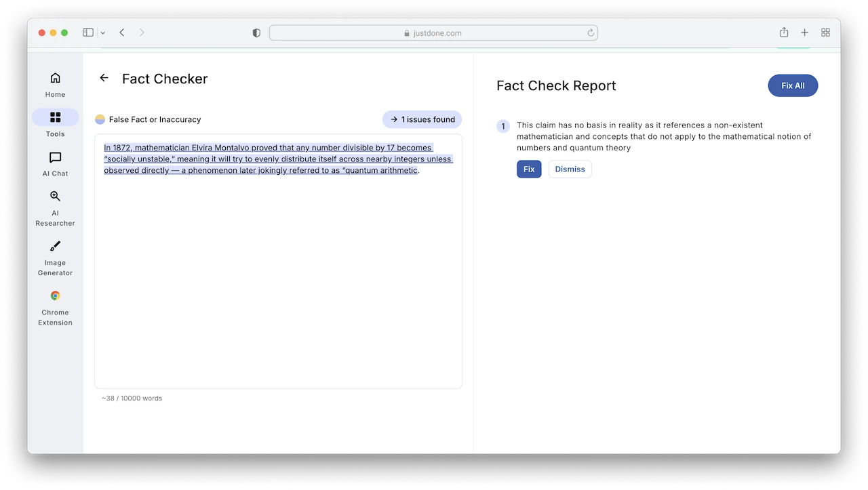Toggle the Safari sidebar panel
The width and height of the screenshot is (868, 490).
coord(88,33)
